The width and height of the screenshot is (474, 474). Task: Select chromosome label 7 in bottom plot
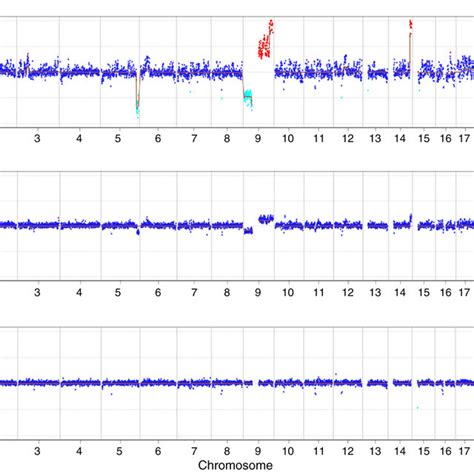194,451
